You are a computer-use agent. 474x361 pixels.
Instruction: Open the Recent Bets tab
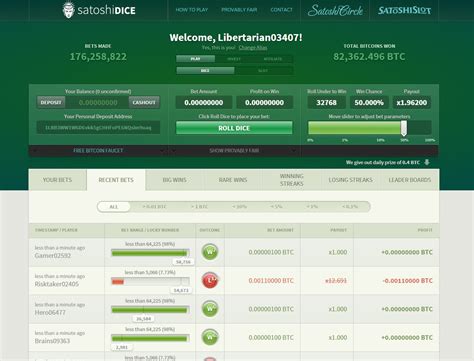pyautogui.click(x=116, y=180)
